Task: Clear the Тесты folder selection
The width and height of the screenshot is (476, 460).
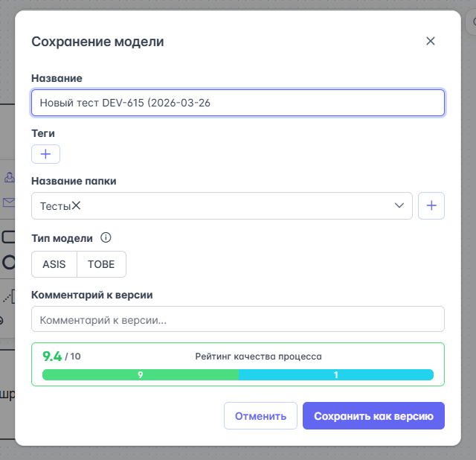Action: point(76,205)
